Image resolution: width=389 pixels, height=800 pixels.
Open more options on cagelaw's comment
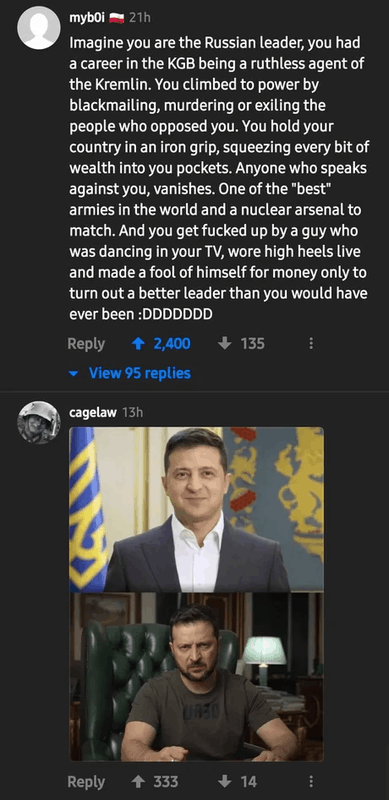[310, 781]
